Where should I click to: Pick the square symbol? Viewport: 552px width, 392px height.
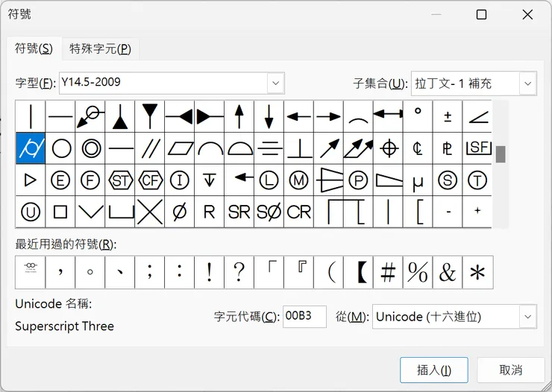coord(60,212)
